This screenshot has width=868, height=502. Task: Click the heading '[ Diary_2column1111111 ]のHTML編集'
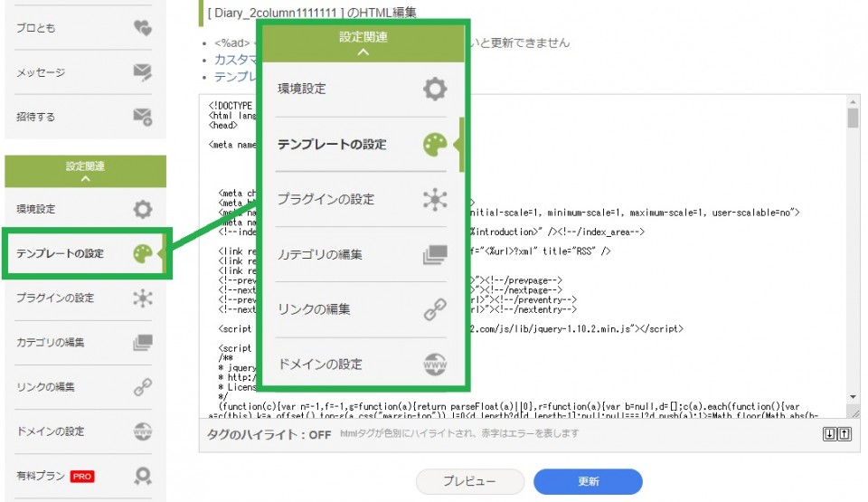[x=312, y=12]
